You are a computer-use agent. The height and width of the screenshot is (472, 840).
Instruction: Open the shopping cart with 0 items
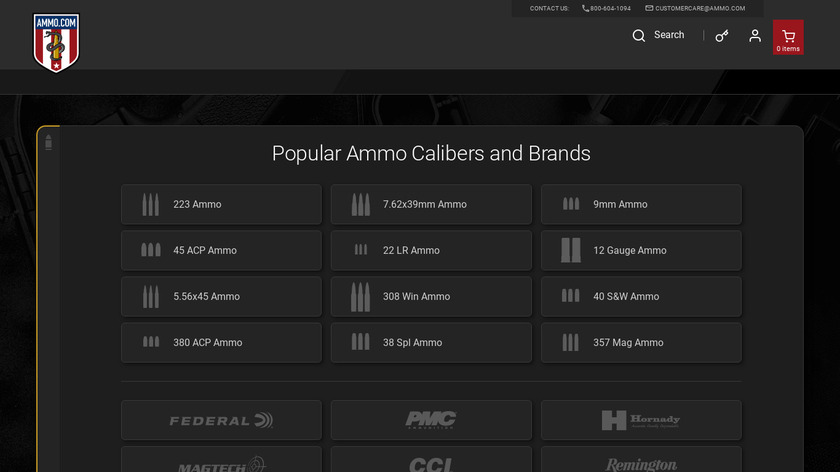pos(788,37)
